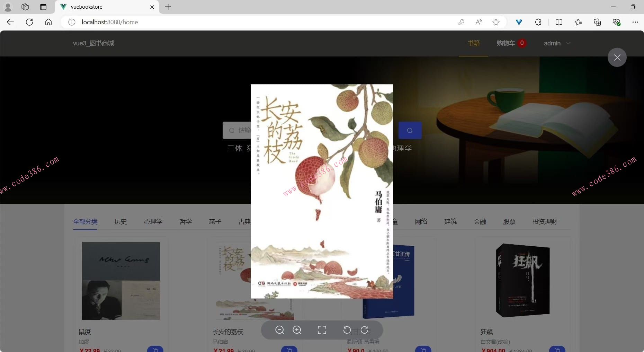Select the 投资理财 category tab

[x=544, y=222]
